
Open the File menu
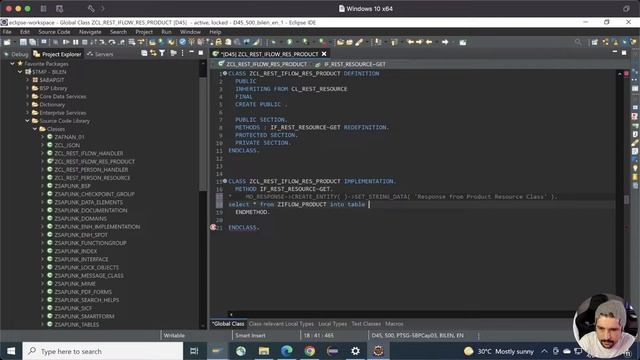coord(7,32)
